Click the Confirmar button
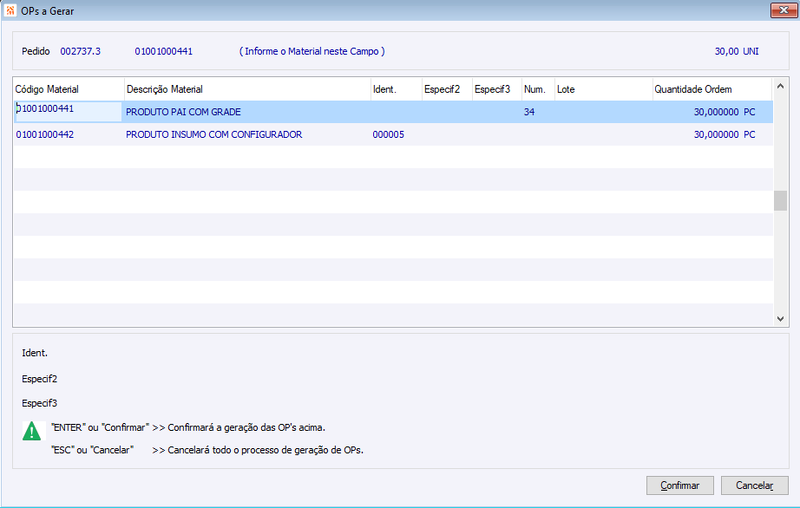The image size is (800, 508). coord(680,486)
